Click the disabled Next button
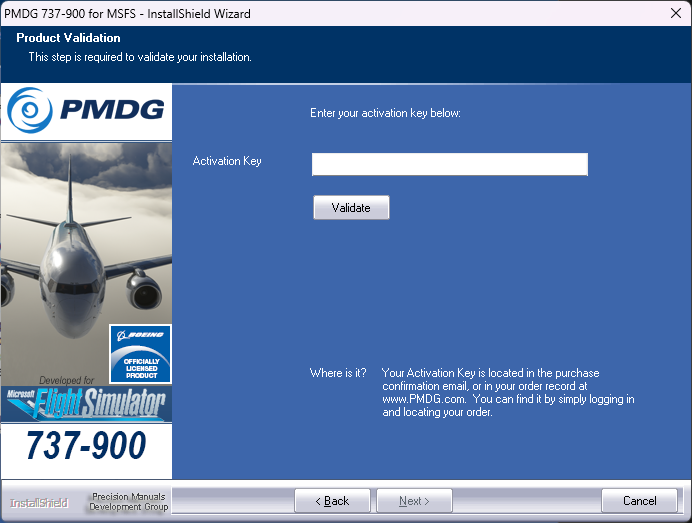The height and width of the screenshot is (523, 692). tap(414, 501)
